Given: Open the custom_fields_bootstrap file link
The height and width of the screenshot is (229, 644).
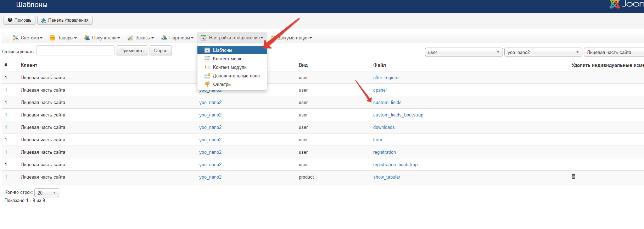Looking at the screenshot, I should pyautogui.click(x=398, y=115).
